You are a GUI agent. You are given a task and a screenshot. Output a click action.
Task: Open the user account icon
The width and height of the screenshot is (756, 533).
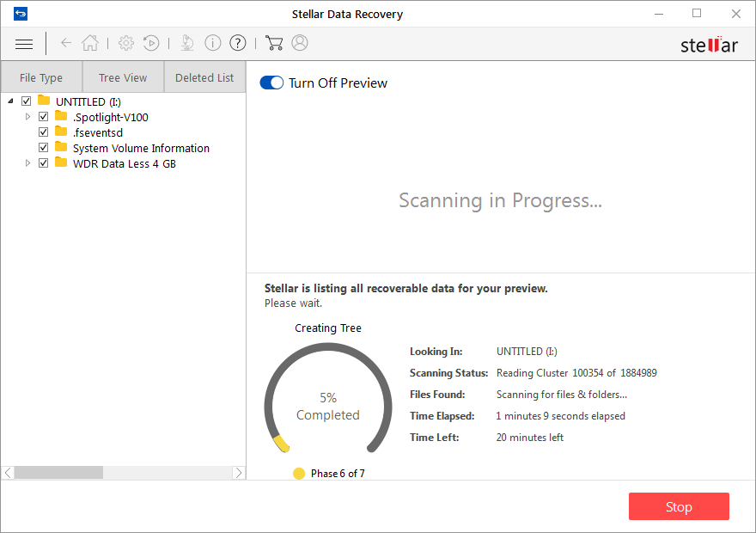[x=300, y=43]
